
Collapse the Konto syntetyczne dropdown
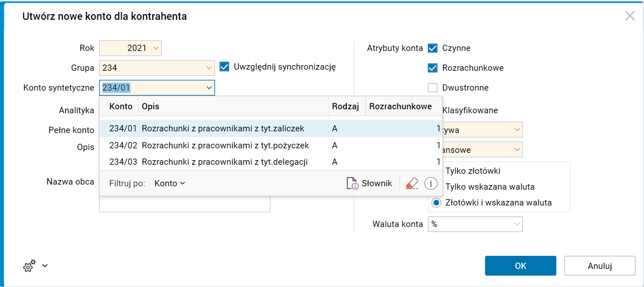pyautogui.click(x=209, y=88)
